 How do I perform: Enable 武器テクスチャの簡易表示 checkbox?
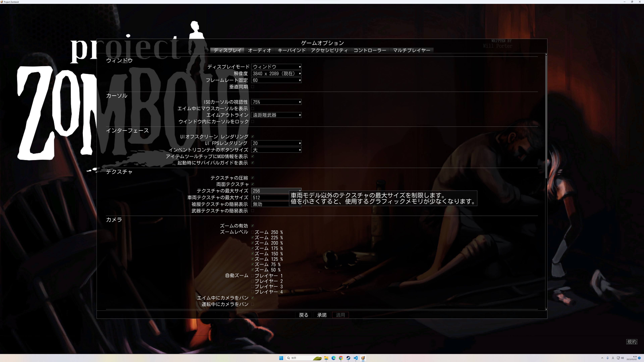tap(253, 211)
